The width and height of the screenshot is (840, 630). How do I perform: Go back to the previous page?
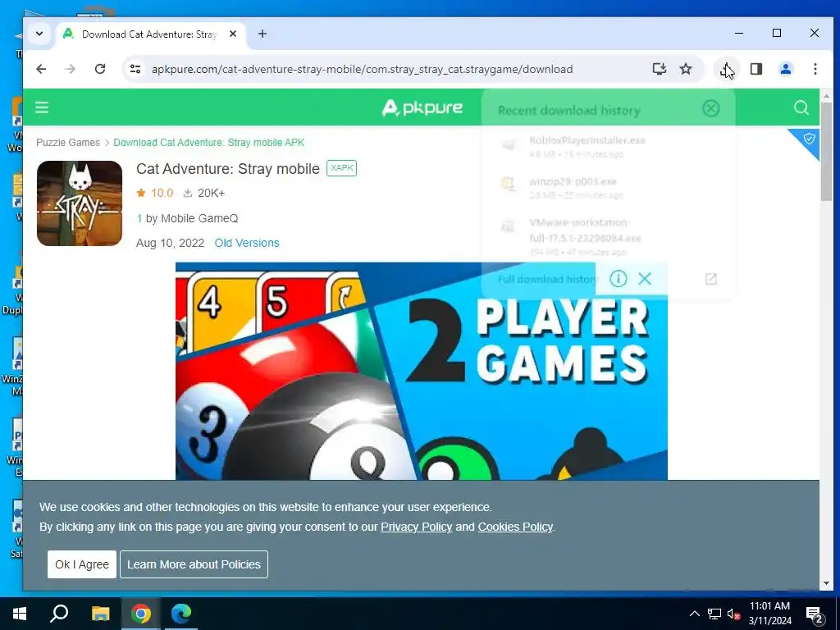click(41, 69)
